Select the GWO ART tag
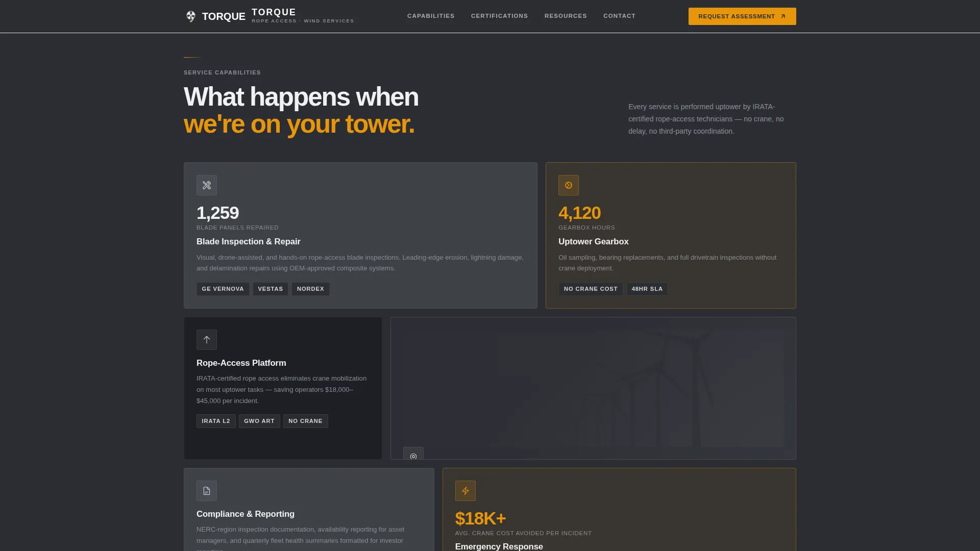Image resolution: width=980 pixels, height=551 pixels. [x=259, y=421]
